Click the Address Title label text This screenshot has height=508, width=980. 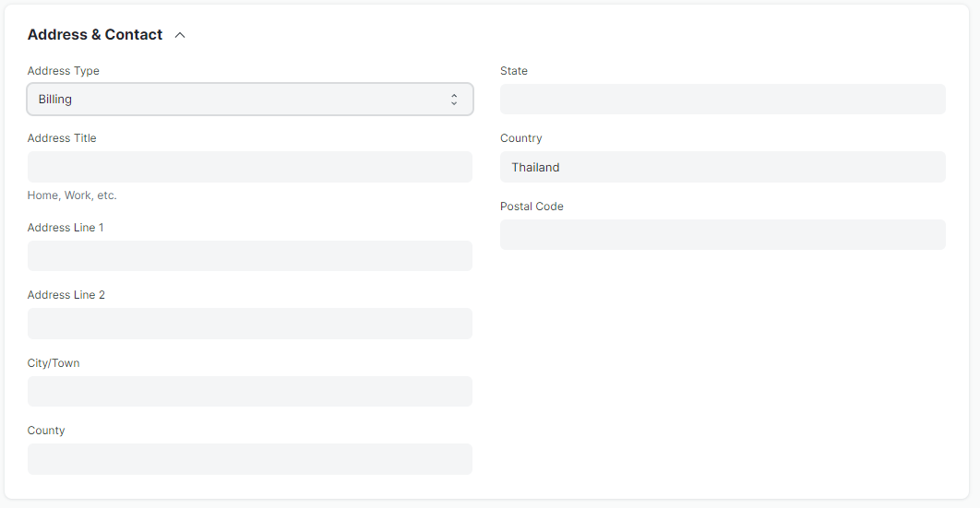coord(62,138)
